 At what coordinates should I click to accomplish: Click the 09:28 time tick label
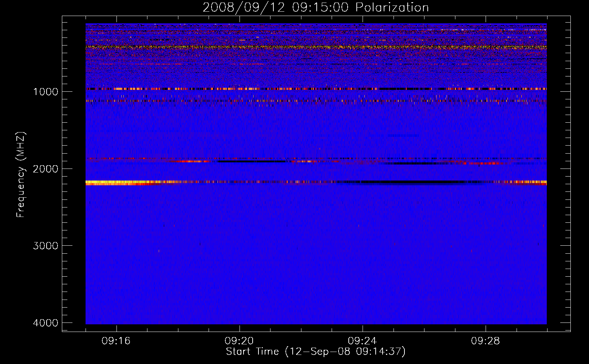486,341
